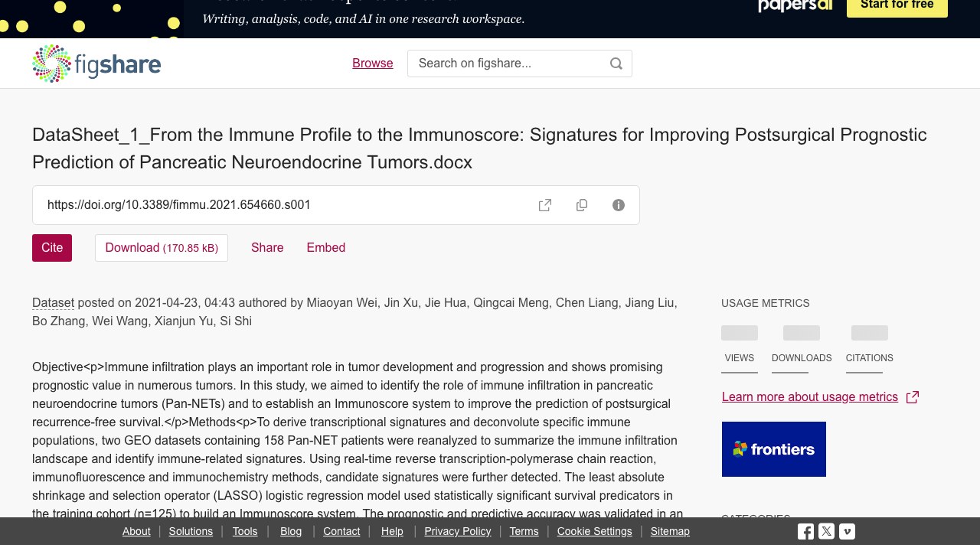This screenshot has height=551, width=980.
Task: Open the Tools footer link
Action: (x=245, y=531)
